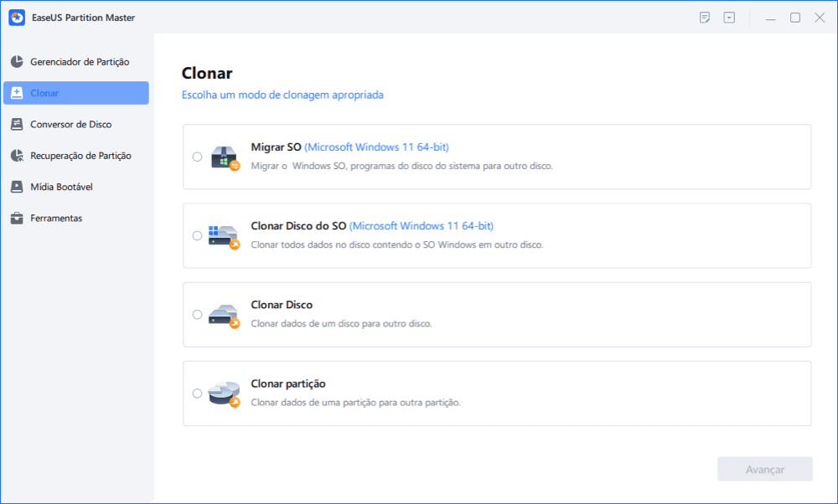This screenshot has height=504, width=838.
Task: Open the feedback notes icon in title bar
Action: click(x=705, y=18)
